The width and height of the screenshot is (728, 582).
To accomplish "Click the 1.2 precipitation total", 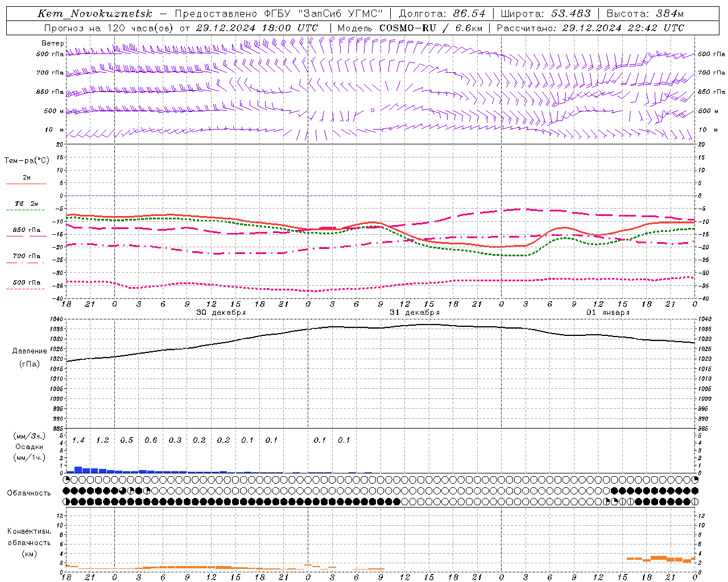I will tap(102, 440).
